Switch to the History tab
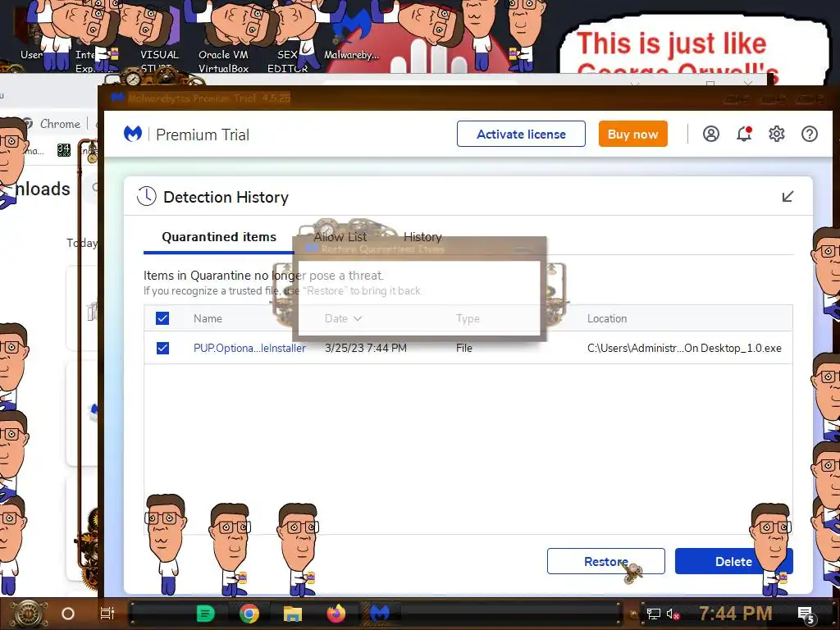The image size is (840, 630). pos(422,237)
